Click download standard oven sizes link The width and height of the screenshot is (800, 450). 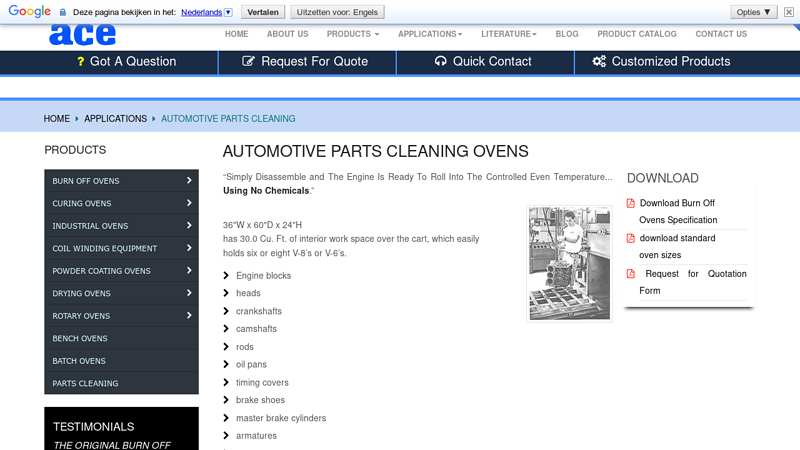coord(677,246)
